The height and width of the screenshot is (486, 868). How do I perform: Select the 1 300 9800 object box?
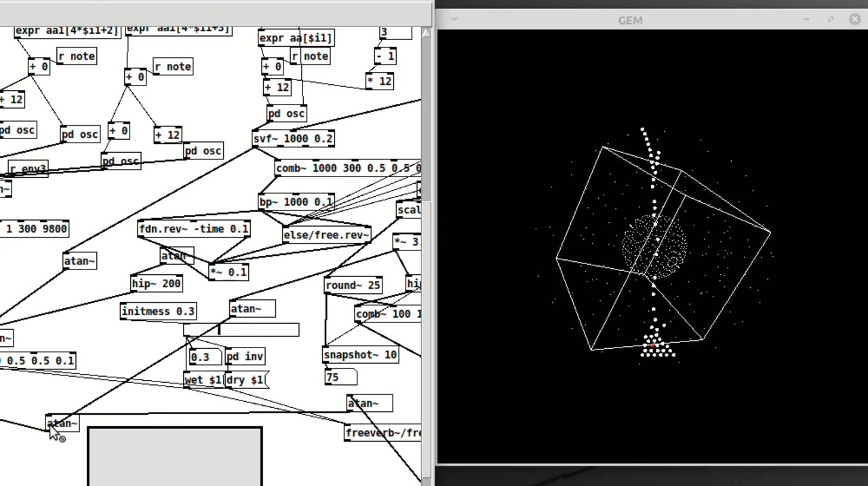pyautogui.click(x=34, y=229)
